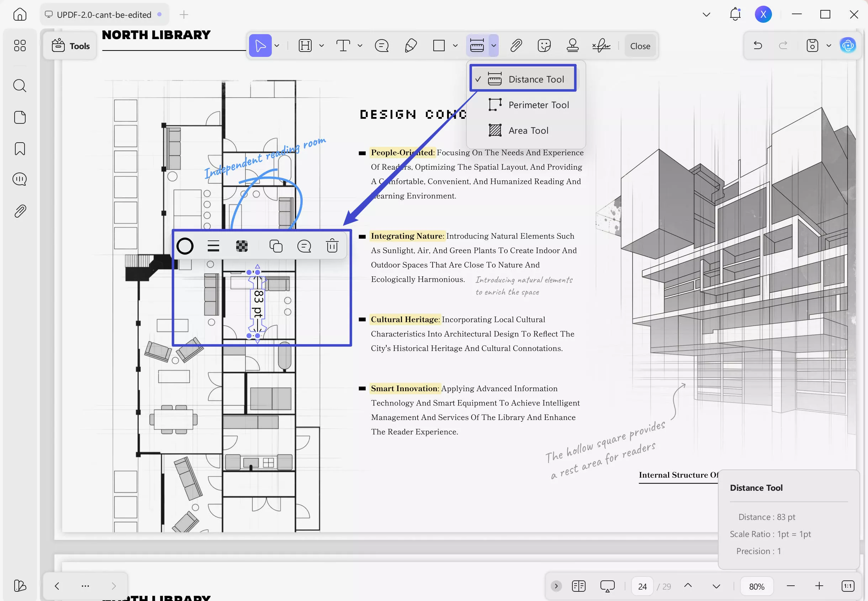Delete the measurement with trash icon
This screenshot has width=868, height=601.
pos(332,246)
